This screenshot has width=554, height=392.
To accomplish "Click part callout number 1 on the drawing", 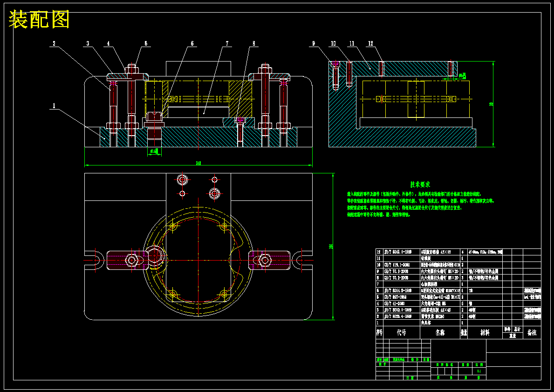I will (54, 105).
